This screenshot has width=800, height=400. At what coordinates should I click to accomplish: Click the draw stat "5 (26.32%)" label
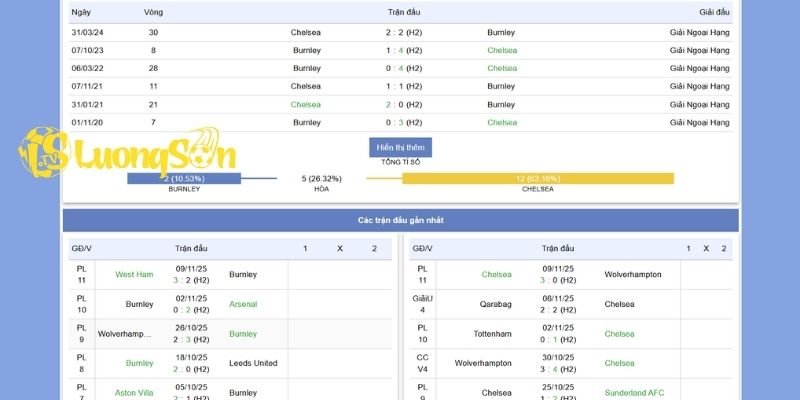tap(321, 179)
